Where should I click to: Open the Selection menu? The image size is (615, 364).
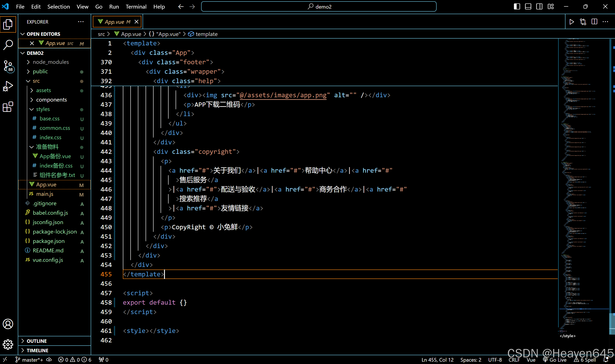click(x=58, y=7)
